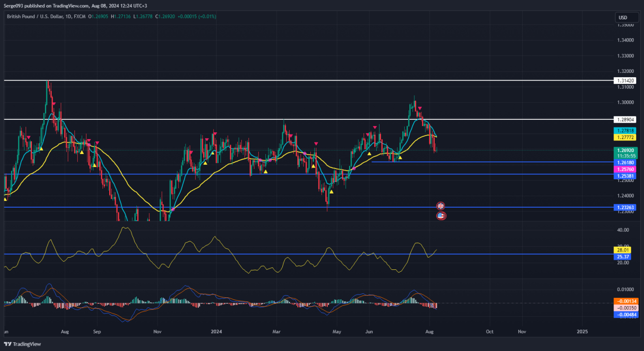
Task: Click the 0.01000 MACD scale tick
Action: pyautogui.click(x=625, y=290)
